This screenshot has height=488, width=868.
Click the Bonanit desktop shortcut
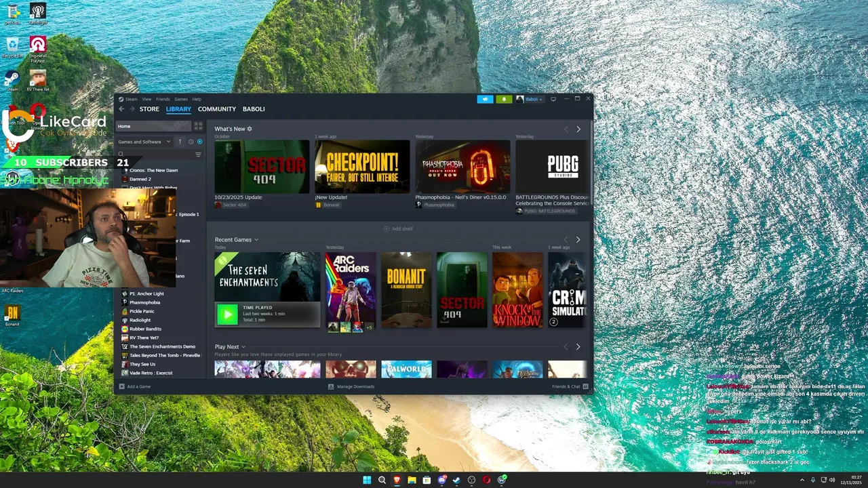12,315
